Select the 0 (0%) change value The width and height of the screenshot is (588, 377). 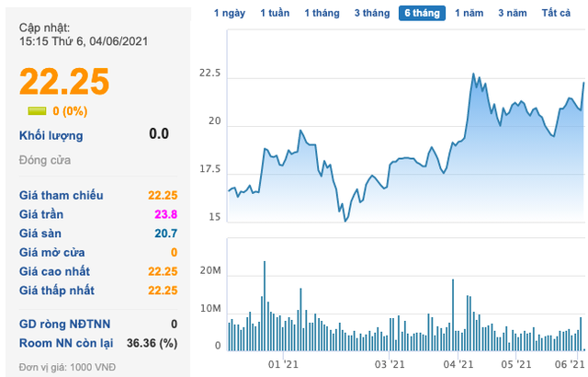coord(70,111)
